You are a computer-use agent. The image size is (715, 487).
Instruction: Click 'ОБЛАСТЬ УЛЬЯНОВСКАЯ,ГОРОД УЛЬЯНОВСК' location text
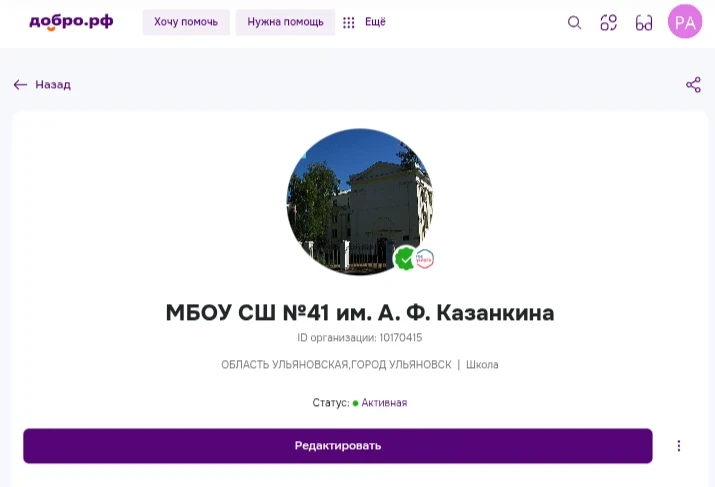point(337,365)
